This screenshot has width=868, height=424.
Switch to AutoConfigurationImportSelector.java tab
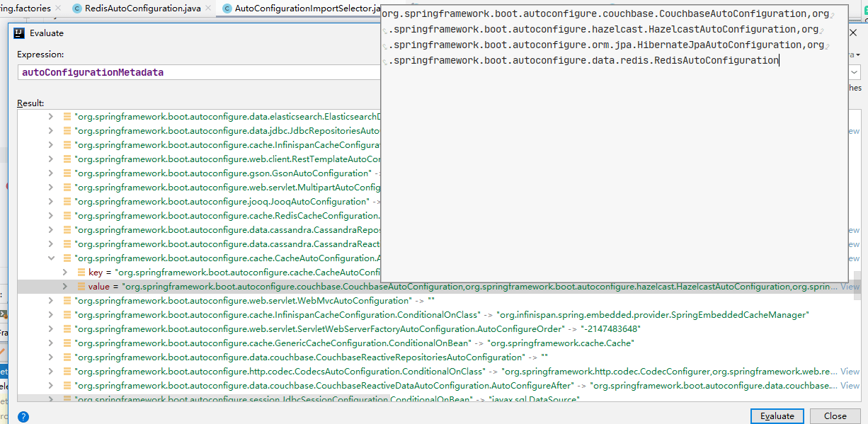(306, 8)
